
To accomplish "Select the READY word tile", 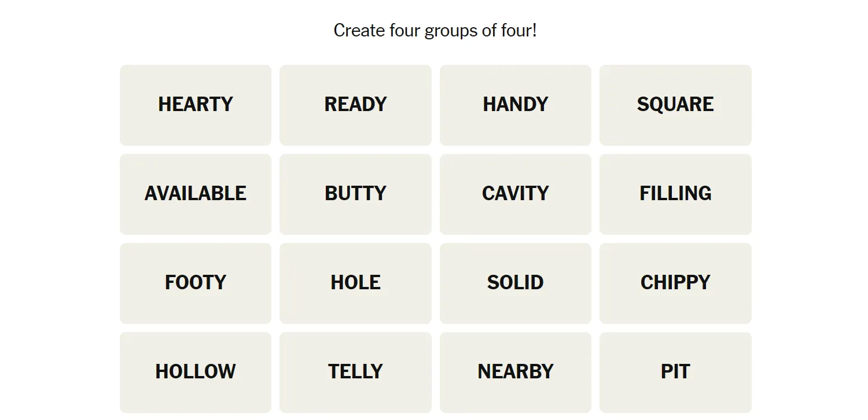I will [355, 105].
